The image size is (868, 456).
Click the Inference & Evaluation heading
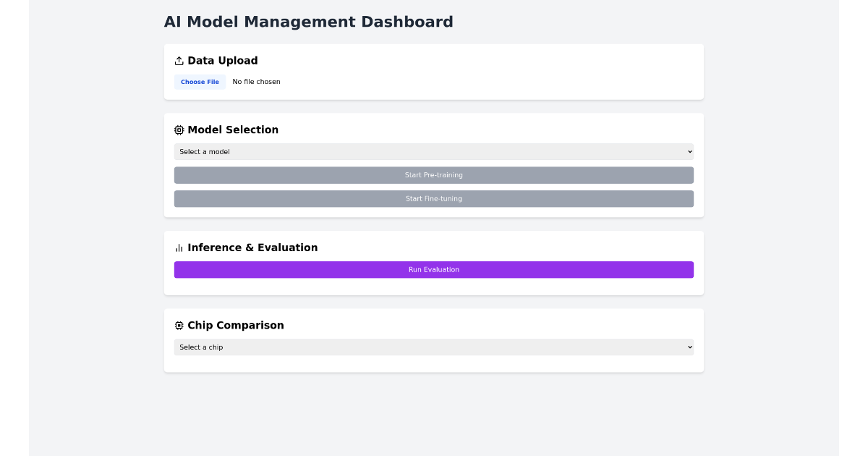[253, 248]
